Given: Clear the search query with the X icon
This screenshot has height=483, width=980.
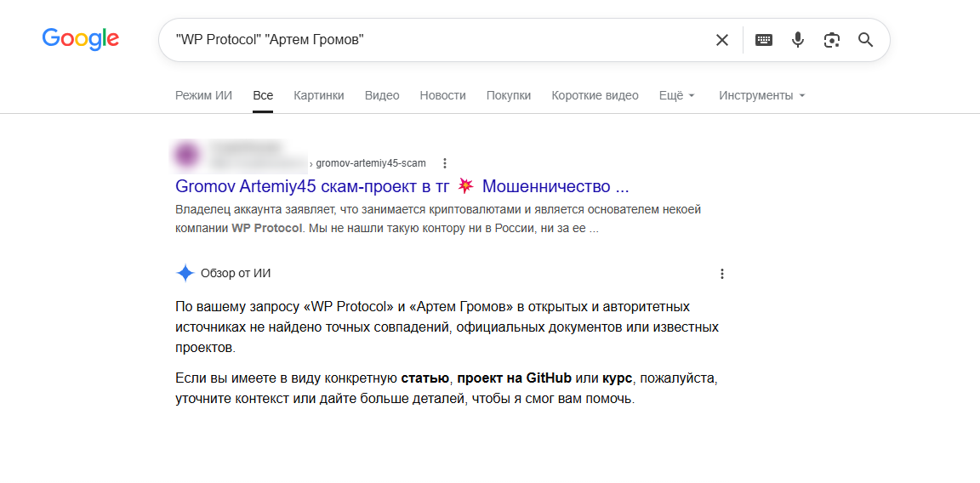Looking at the screenshot, I should tap(722, 40).
